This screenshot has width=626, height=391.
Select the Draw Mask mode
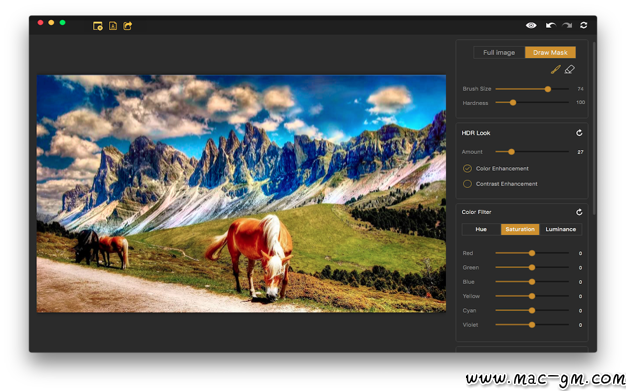coord(550,52)
